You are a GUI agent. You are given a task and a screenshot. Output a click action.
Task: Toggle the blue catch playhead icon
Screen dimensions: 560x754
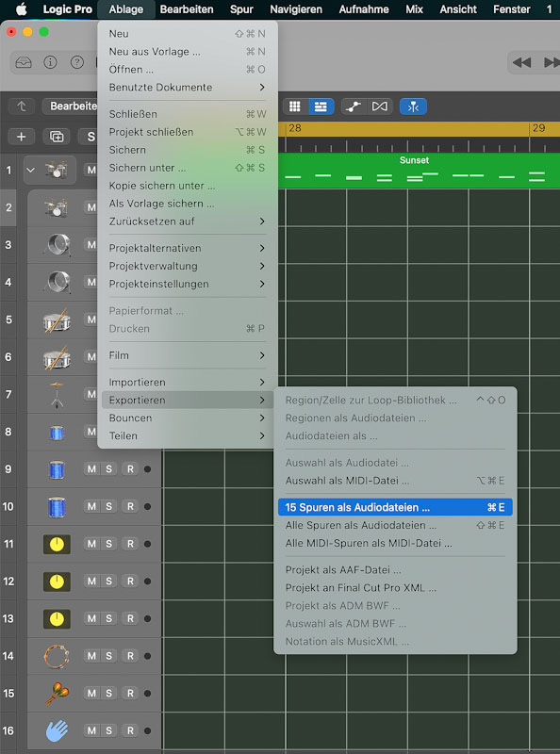413,107
